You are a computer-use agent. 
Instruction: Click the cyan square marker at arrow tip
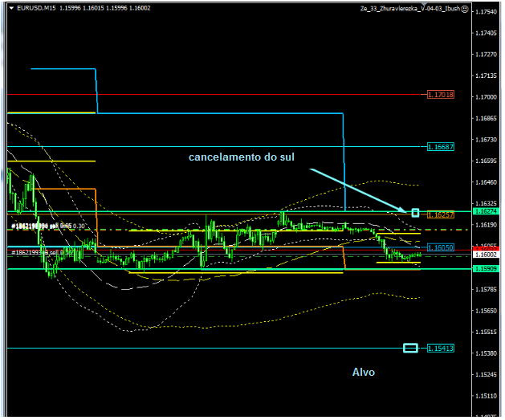point(415,212)
